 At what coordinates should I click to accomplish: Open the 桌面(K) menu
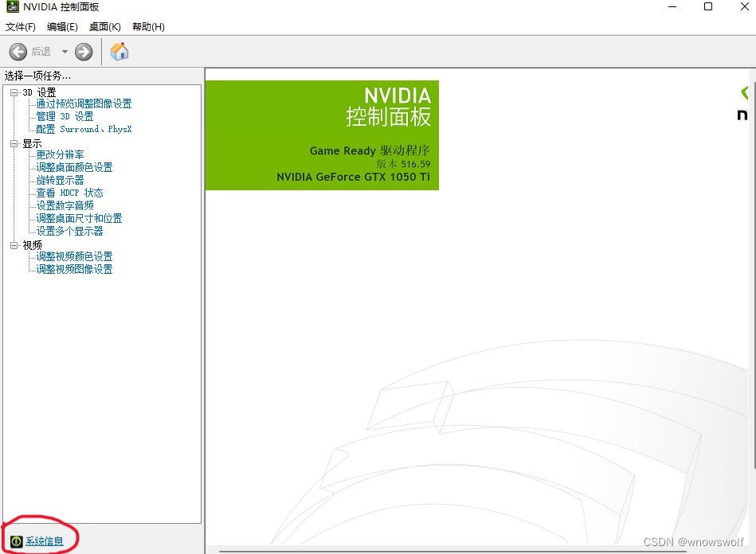pyautogui.click(x=104, y=27)
